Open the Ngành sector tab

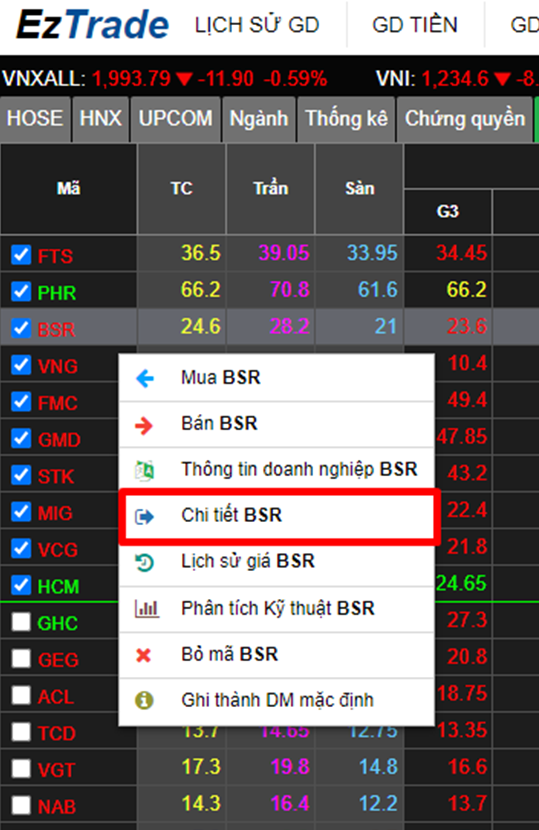tap(259, 119)
